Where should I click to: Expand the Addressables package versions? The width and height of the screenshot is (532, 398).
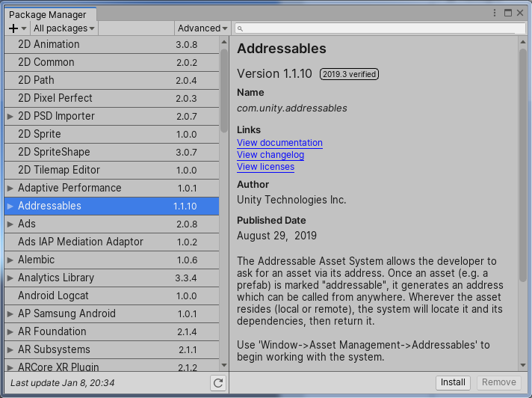point(10,206)
